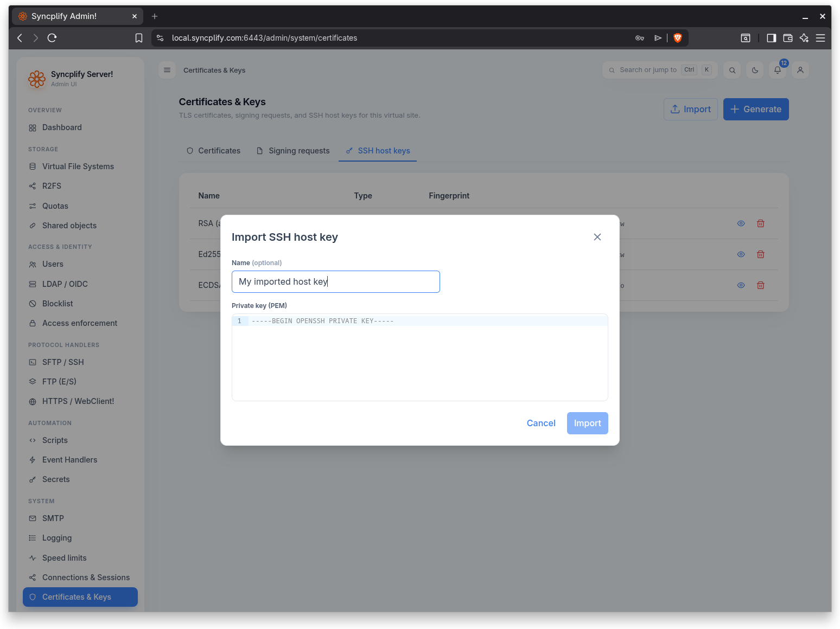Click the Type column header
This screenshot has width=840, height=629.
coord(363,196)
